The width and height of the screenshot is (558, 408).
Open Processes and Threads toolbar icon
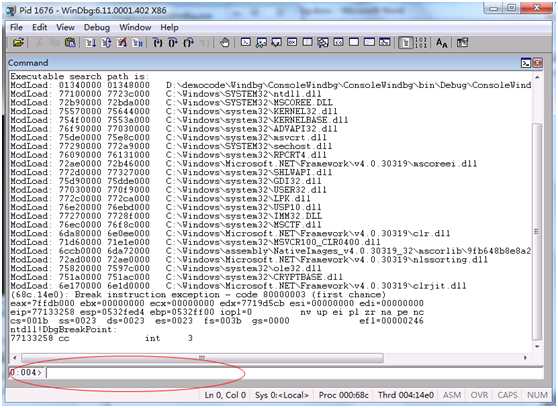(x=369, y=43)
